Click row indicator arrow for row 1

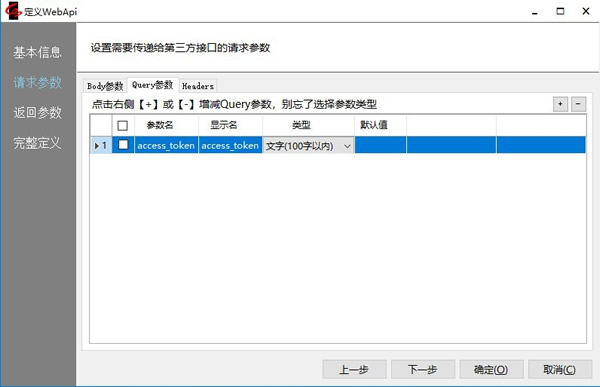point(97,146)
